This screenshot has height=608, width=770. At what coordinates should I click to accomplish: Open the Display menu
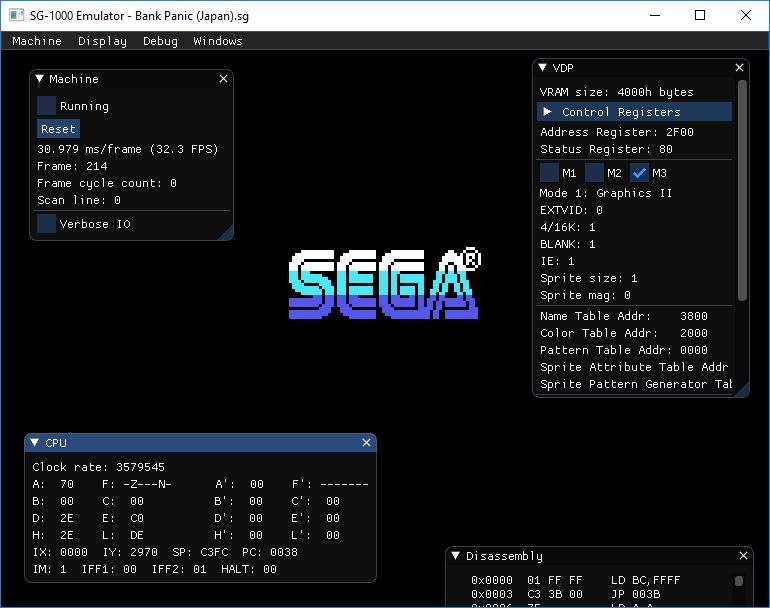102,41
